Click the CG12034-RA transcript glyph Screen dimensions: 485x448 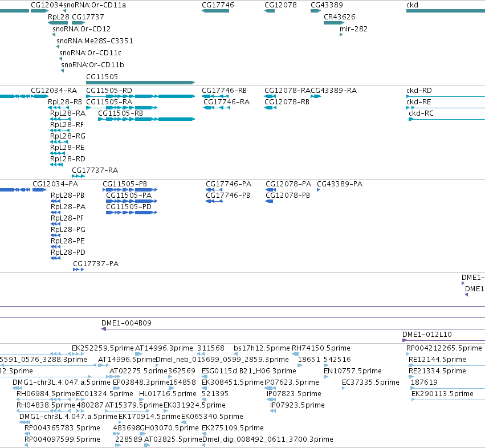point(40,96)
